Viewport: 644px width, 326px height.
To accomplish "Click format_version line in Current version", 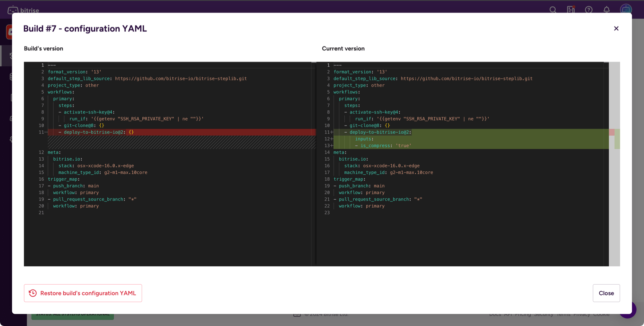I will tap(360, 72).
